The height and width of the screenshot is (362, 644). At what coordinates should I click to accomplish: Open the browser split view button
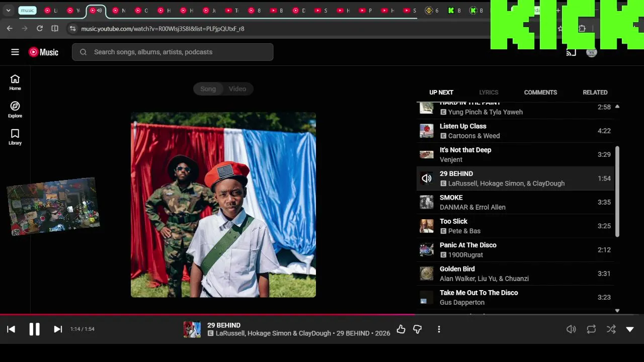[55, 29]
